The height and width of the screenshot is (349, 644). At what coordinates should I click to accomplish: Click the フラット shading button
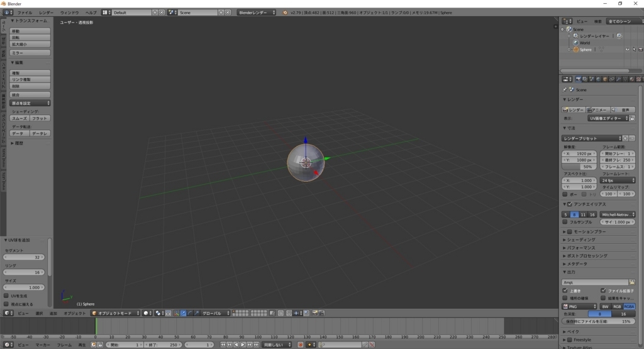(40, 118)
